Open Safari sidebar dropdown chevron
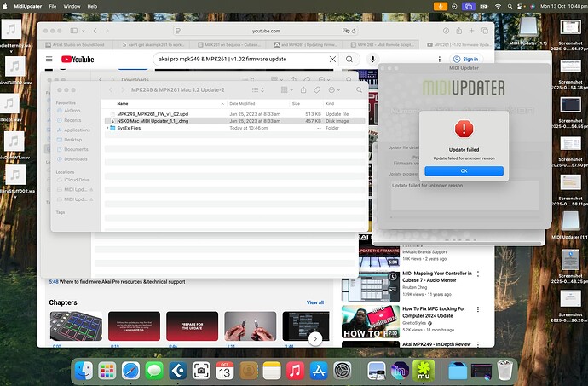Image resolution: width=588 pixels, height=386 pixels. [84, 31]
